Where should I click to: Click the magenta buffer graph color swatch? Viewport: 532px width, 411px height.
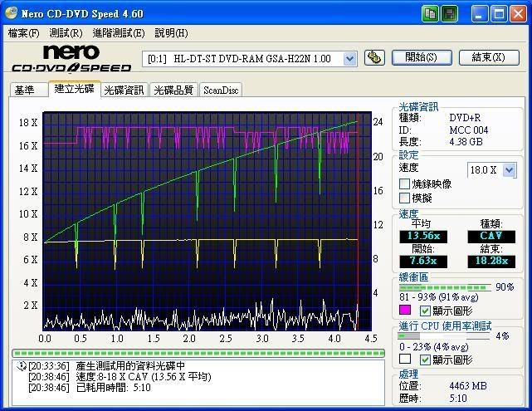tap(405, 310)
